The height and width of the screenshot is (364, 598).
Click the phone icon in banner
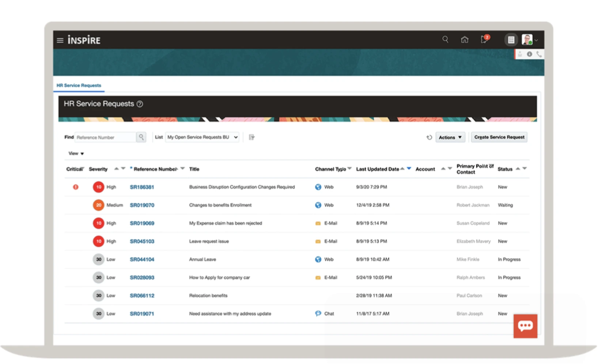click(x=539, y=54)
